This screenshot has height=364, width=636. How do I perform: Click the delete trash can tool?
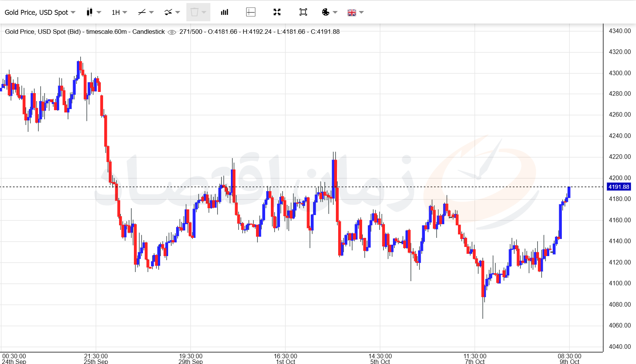198,13
